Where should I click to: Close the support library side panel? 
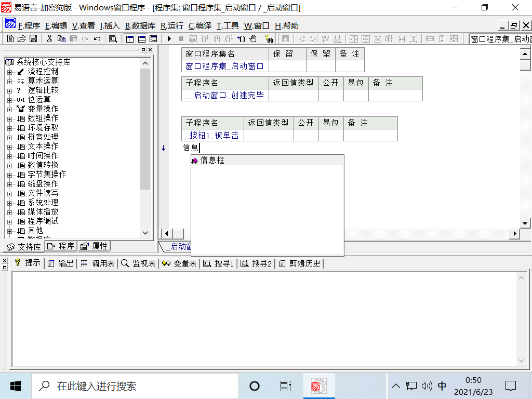pyautogui.click(x=150, y=49)
